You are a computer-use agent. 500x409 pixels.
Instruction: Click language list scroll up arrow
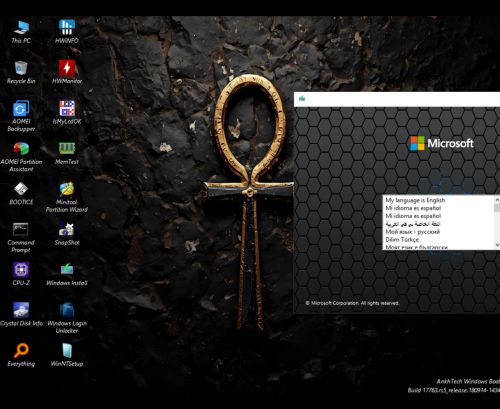click(497, 200)
